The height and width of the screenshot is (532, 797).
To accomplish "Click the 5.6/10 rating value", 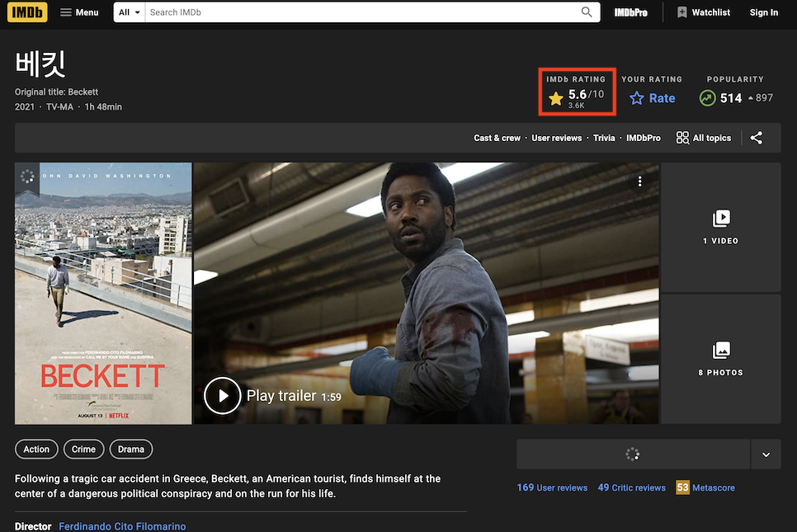I will (x=586, y=95).
